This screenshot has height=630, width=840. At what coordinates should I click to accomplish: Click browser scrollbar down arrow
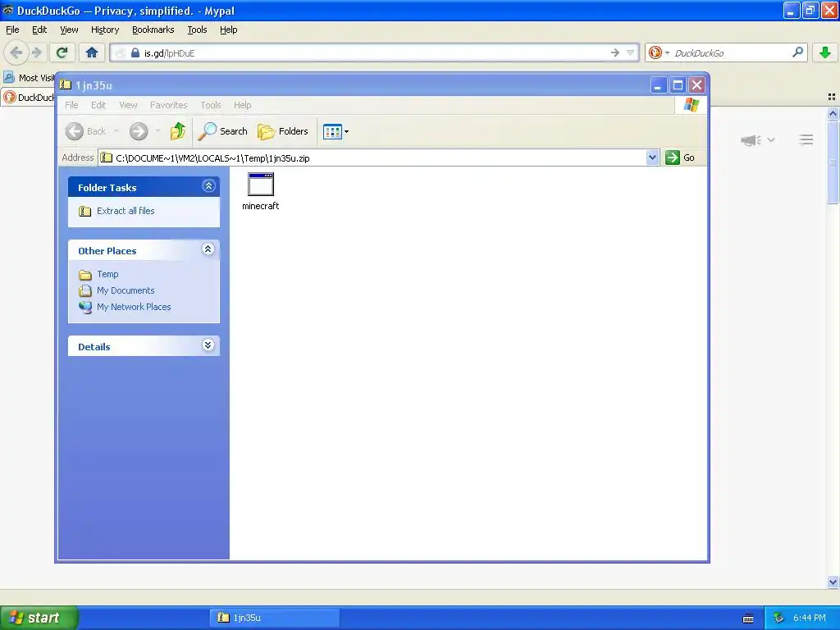833,582
